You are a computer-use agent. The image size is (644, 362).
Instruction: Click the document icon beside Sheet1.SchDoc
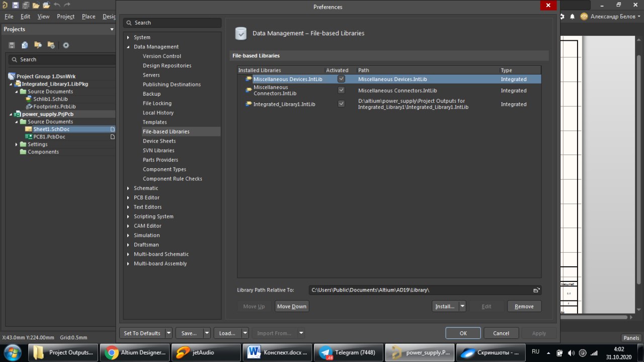(113, 129)
